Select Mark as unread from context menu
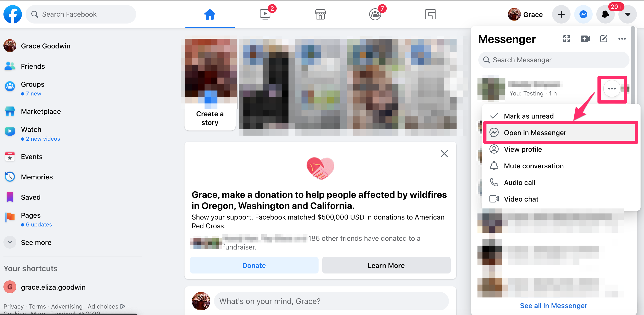 point(529,116)
